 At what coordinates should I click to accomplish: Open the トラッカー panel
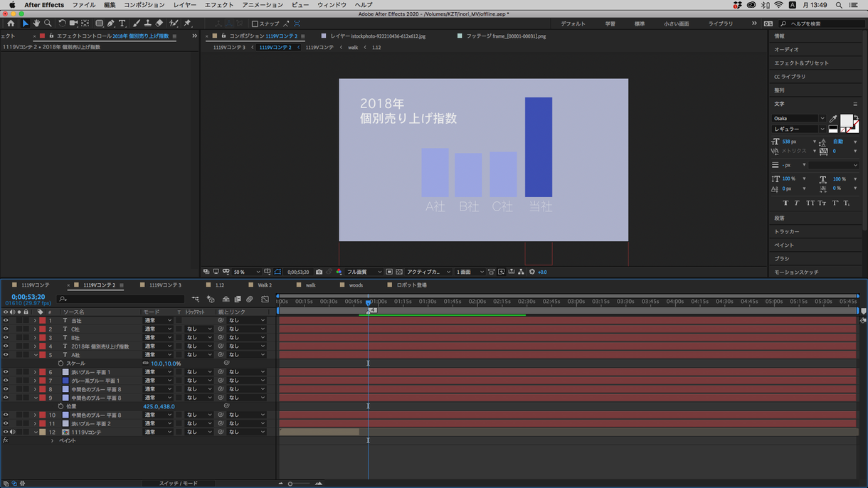click(x=786, y=232)
